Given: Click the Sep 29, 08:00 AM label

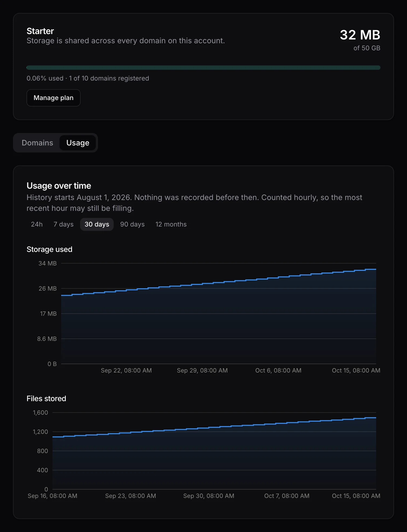Looking at the screenshot, I should [202, 370].
